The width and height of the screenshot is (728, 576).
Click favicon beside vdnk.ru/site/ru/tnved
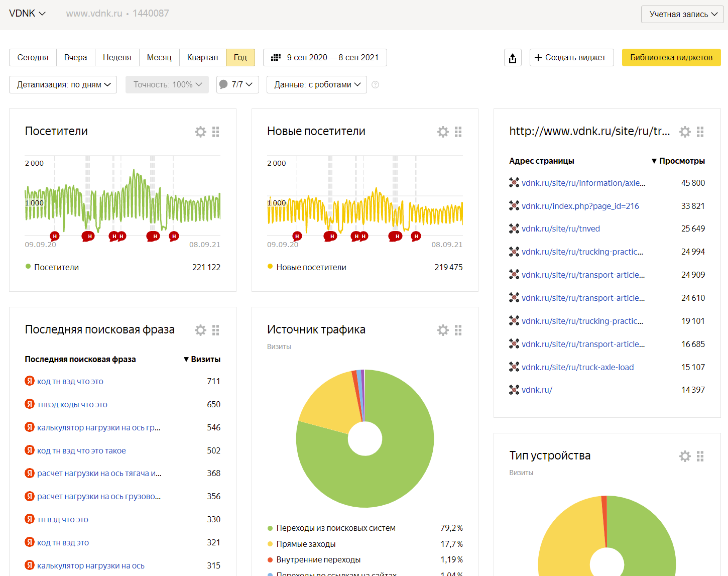pyautogui.click(x=514, y=228)
